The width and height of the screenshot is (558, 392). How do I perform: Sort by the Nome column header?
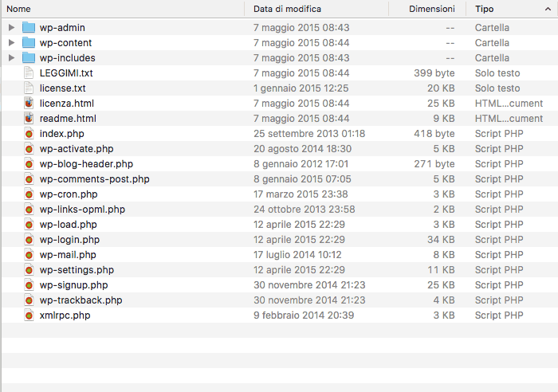(x=120, y=9)
